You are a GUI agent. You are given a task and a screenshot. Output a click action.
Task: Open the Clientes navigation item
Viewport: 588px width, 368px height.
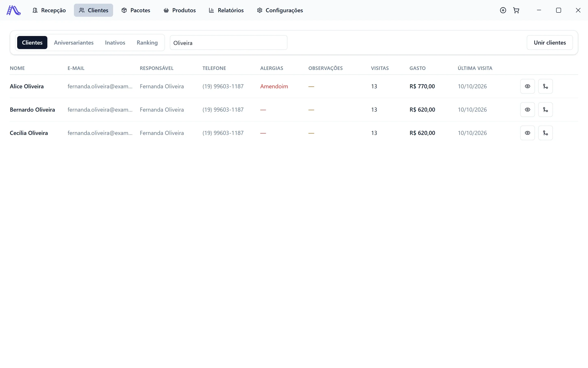point(94,10)
